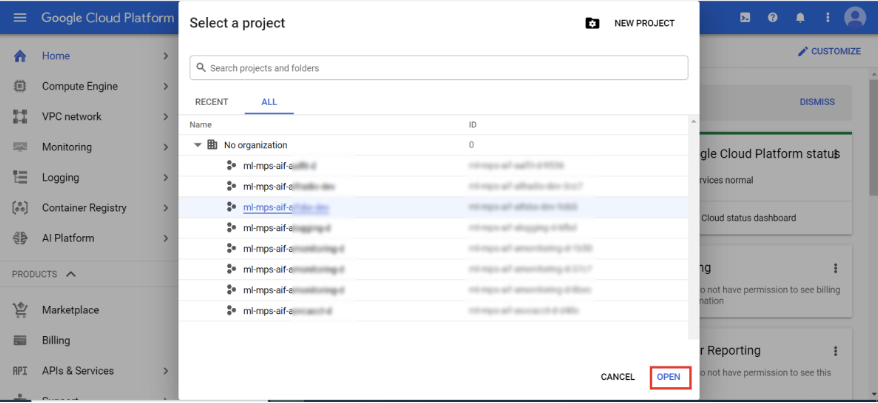Click the CANCEL button
878x403 pixels.
617,377
